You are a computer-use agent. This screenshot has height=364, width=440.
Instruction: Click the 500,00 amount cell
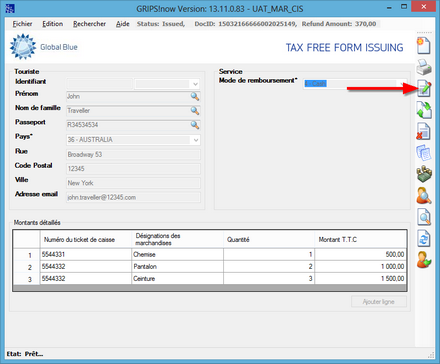point(360,255)
